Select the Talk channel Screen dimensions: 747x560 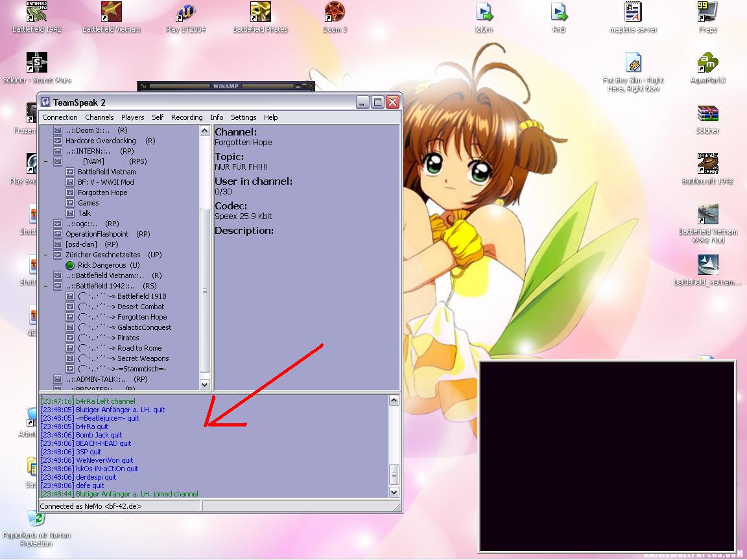[x=84, y=213]
